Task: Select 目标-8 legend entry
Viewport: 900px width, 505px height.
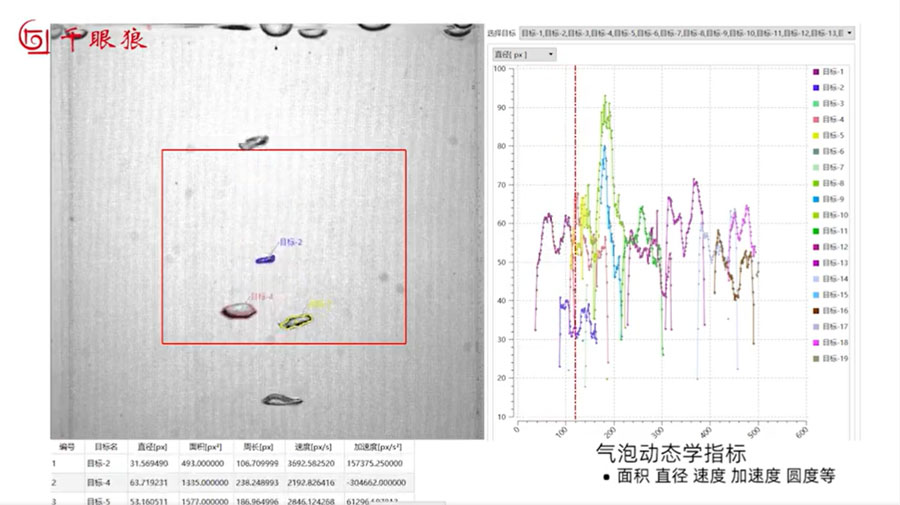Action: [x=832, y=183]
